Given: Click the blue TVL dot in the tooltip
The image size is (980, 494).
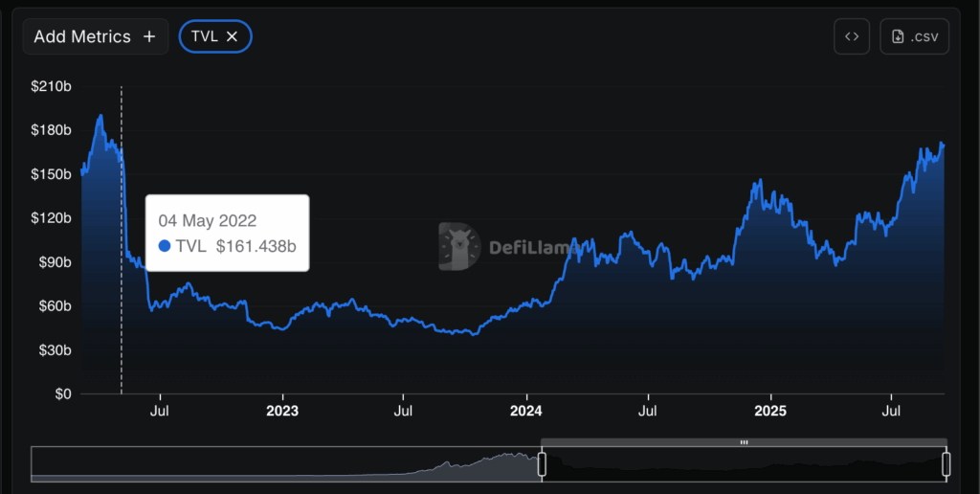Looking at the screenshot, I should pos(164,246).
